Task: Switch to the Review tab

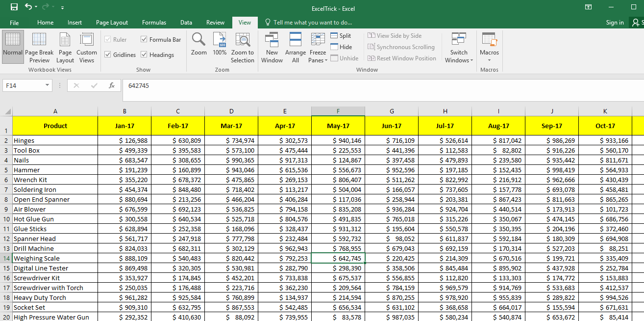Action: [x=215, y=23]
